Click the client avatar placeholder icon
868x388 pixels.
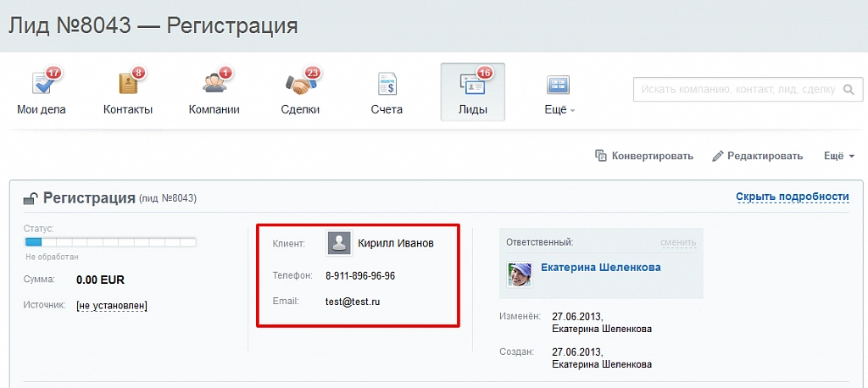(339, 243)
